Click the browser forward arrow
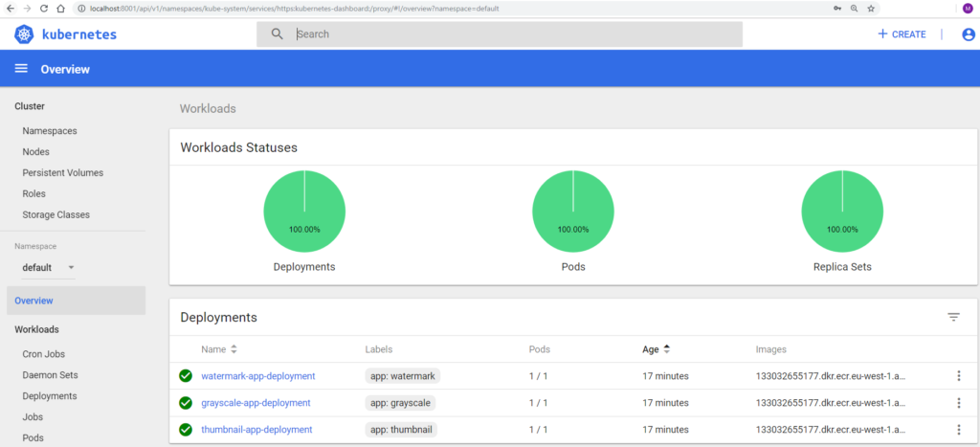 coord(27,9)
